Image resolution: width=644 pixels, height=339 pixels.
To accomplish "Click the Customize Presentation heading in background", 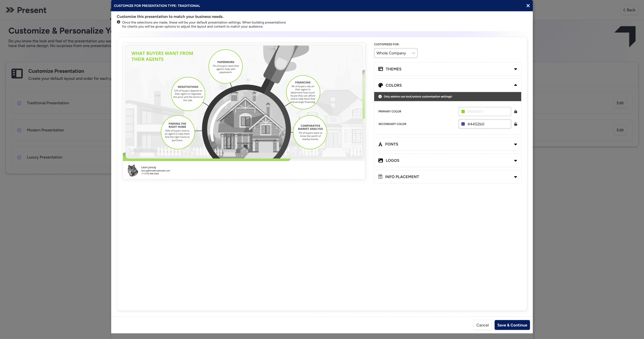I will [56, 71].
